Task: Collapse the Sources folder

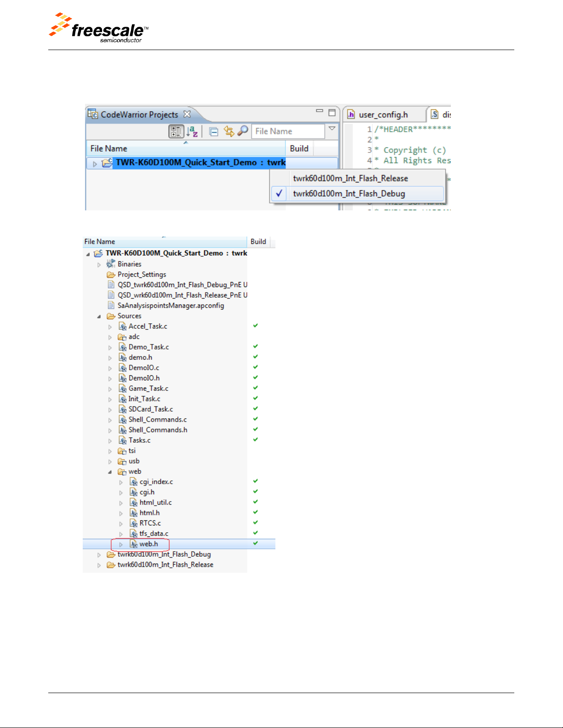Action: click(99, 316)
